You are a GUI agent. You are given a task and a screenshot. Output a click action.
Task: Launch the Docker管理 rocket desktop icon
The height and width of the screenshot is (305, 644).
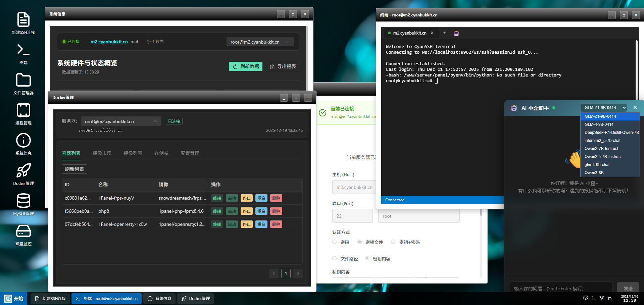point(23,174)
